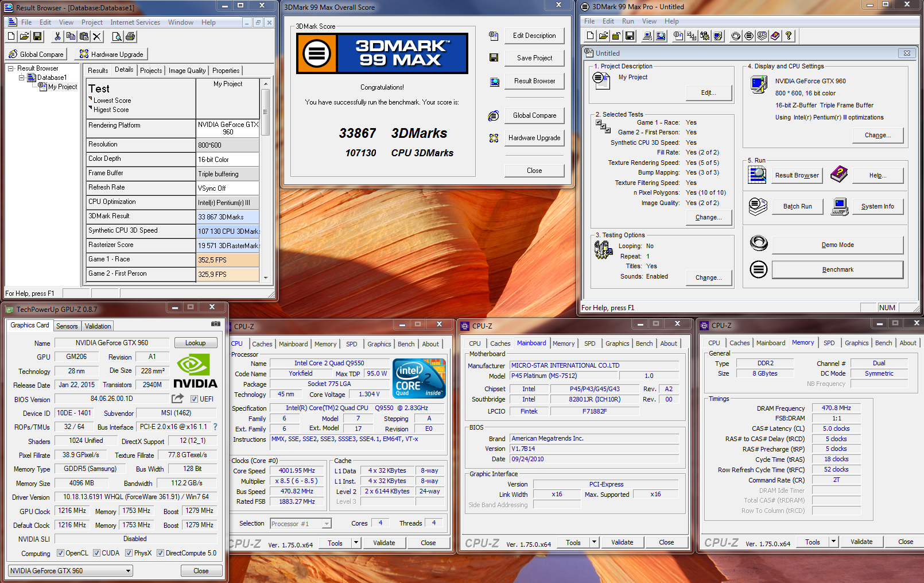The width and height of the screenshot is (924, 583).
Task: Switch to Results tab in Result Browser
Action: pyautogui.click(x=98, y=71)
